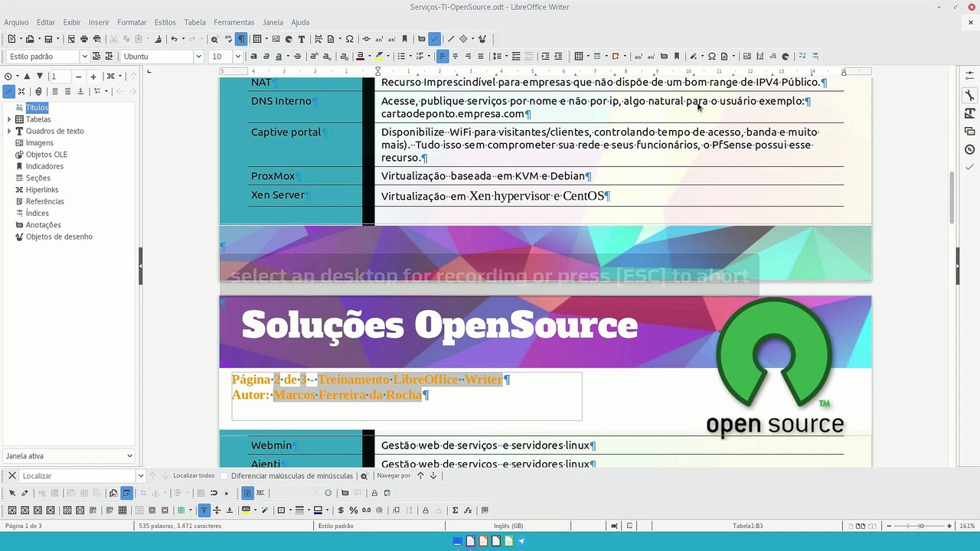
Task: Click language 'Inglês (GB)' in status bar
Action: 508,527
